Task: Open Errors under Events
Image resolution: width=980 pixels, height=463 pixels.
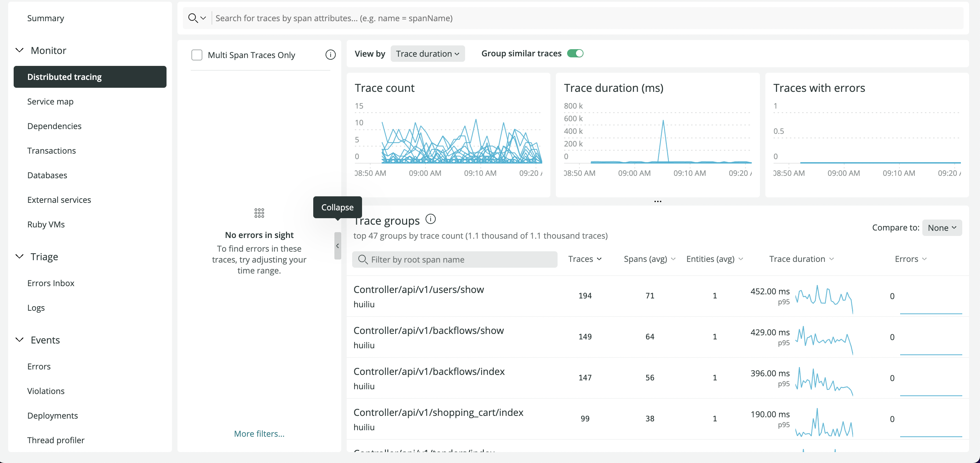Action: click(39, 367)
